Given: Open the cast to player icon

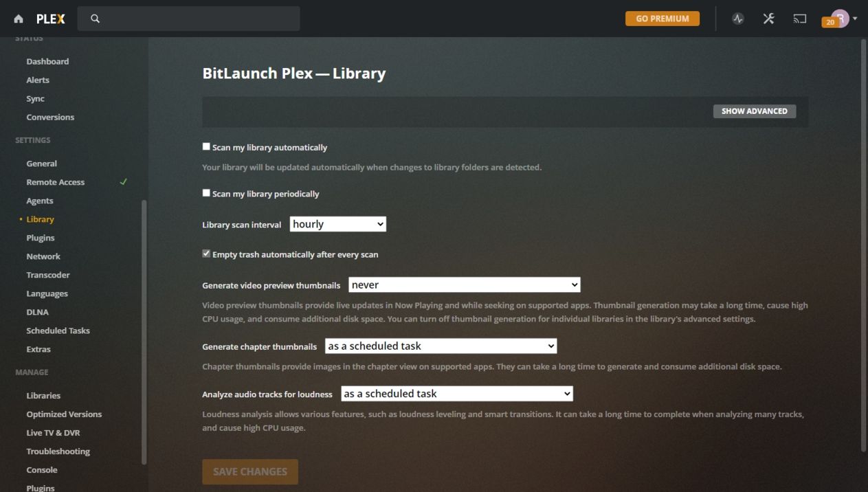Looking at the screenshot, I should click(800, 19).
